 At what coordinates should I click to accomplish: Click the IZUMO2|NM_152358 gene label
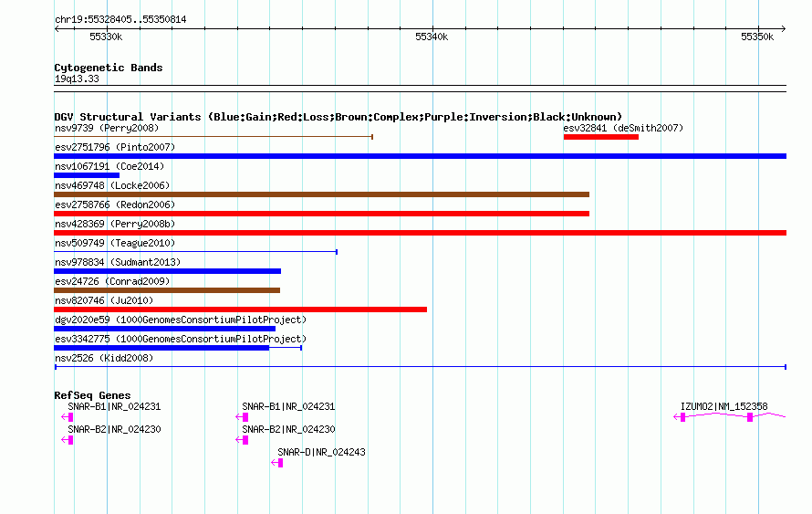click(x=724, y=407)
